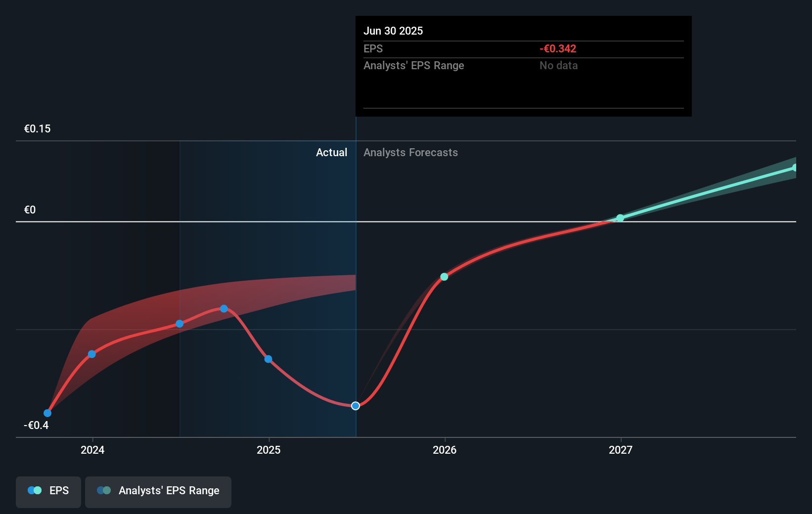812x514 pixels.
Task: Click the EPS legend dot icon
Action: 34,490
